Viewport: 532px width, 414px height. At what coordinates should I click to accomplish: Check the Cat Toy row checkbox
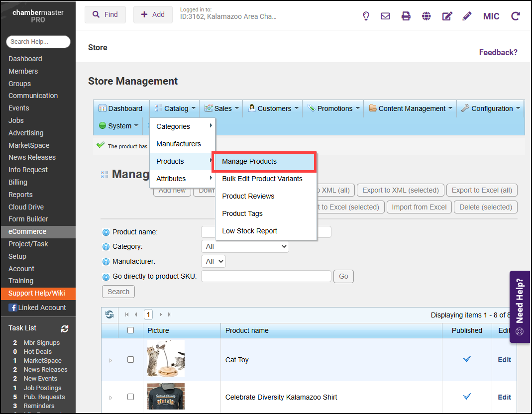pyautogui.click(x=130, y=359)
